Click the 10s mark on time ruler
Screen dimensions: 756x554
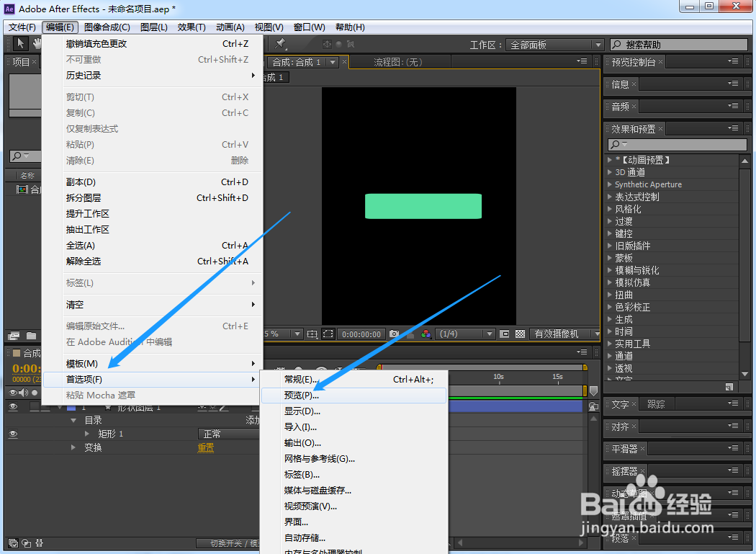point(498,376)
